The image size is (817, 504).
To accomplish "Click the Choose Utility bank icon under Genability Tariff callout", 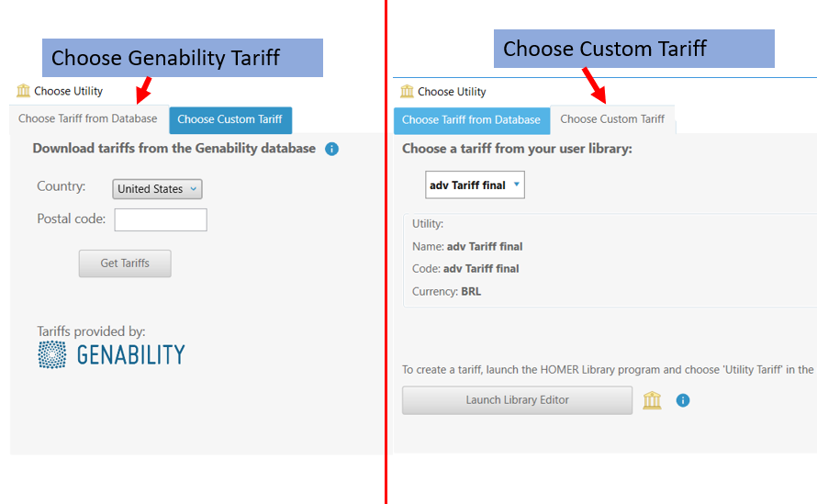I will tap(24, 91).
